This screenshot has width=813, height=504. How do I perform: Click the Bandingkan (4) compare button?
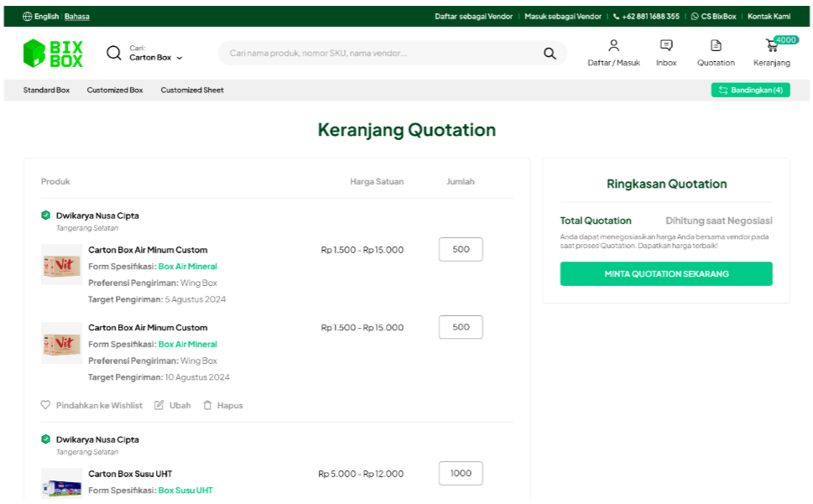(x=750, y=91)
